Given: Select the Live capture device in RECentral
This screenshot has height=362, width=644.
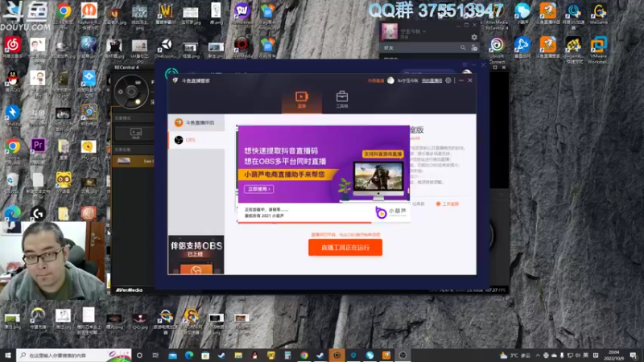Looking at the screenshot, I should 133,162.
